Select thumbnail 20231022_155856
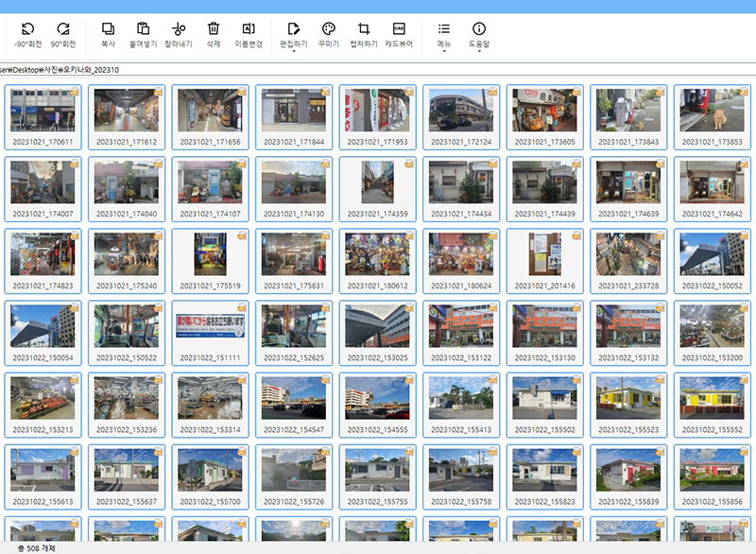Viewport: 756px width, 554px height. (x=713, y=476)
